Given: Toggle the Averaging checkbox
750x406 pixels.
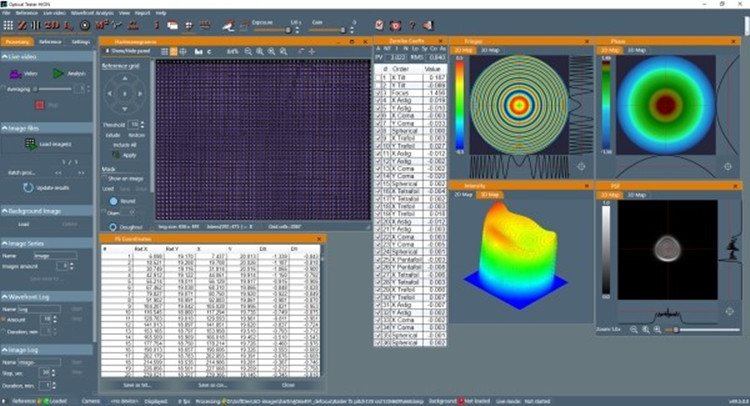Looking at the screenshot, I should click(3, 89).
